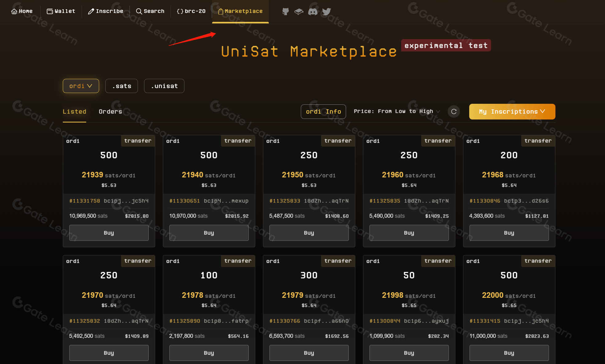
Task: Switch to the Listed tab
Action: tap(75, 112)
